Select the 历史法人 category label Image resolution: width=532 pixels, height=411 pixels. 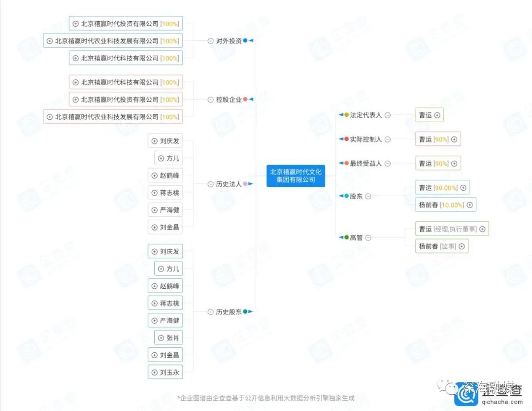pyautogui.click(x=229, y=184)
